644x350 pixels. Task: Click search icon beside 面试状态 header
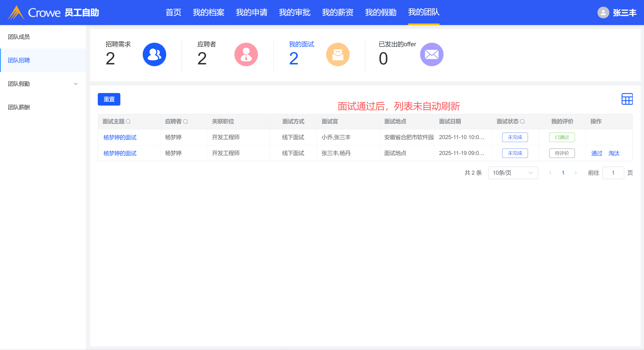[x=522, y=121]
